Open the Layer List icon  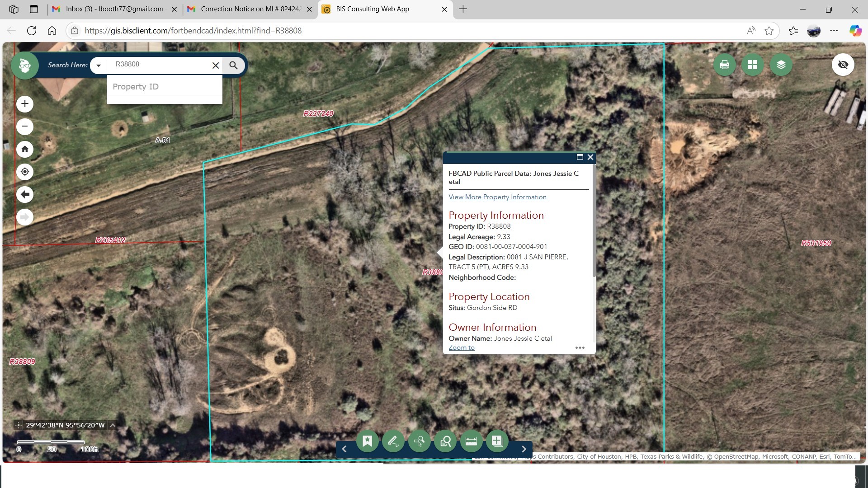click(781, 65)
